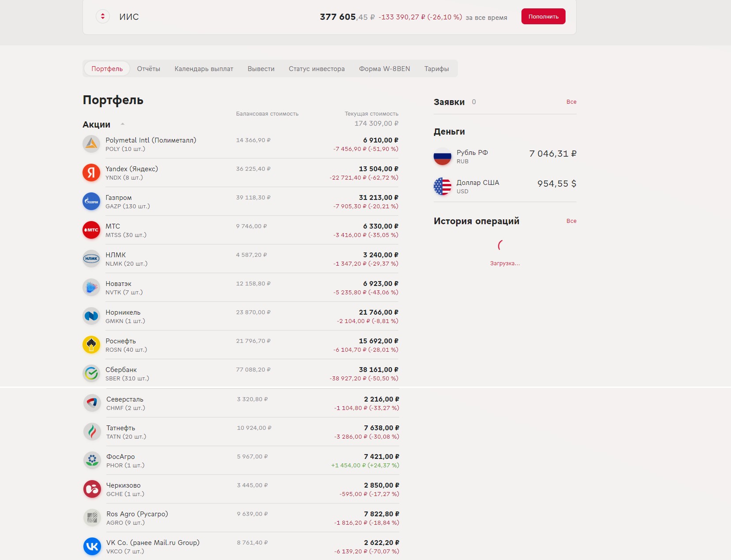Click the Деньги section heading
This screenshot has width=731, height=560.
point(449,132)
